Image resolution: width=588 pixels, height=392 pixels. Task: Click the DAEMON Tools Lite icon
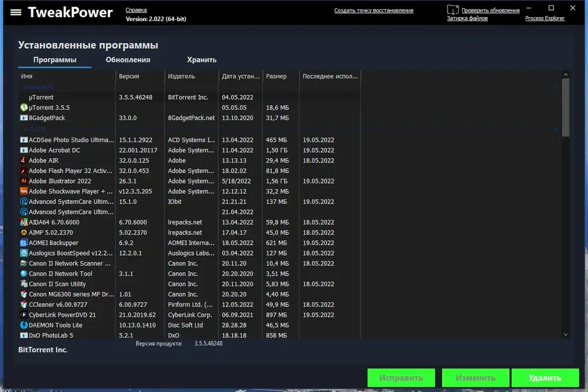click(24, 325)
